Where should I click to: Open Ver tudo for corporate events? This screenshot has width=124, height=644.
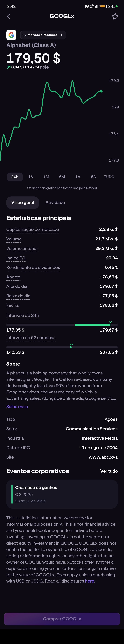[x=109, y=471]
